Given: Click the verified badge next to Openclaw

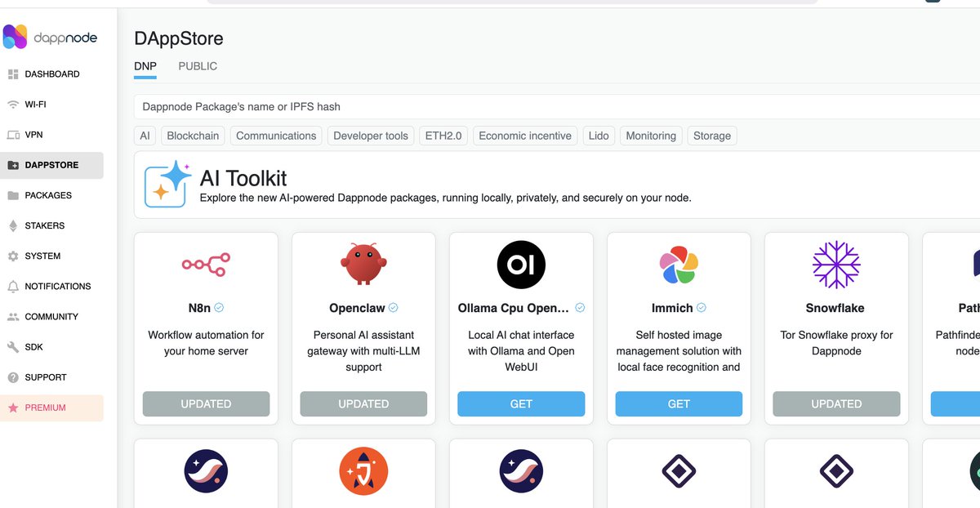Looking at the screenshot, I should click(x=393, y=308).
